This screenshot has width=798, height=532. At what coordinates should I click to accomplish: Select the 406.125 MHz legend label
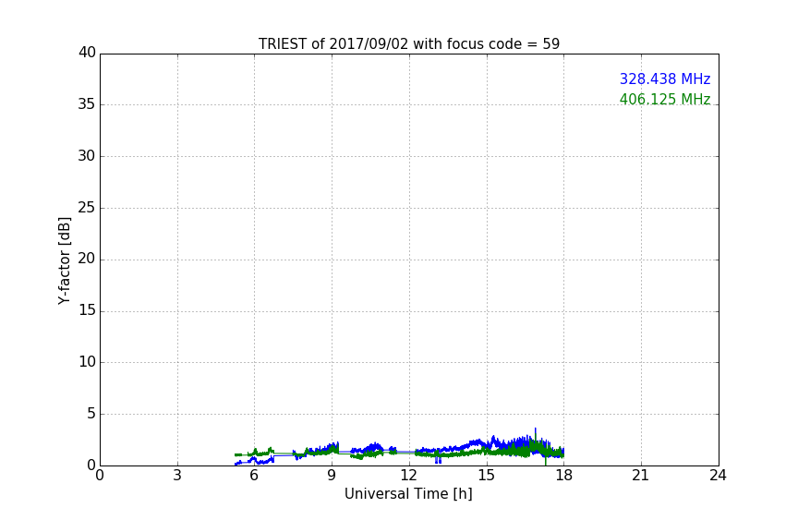665,99
